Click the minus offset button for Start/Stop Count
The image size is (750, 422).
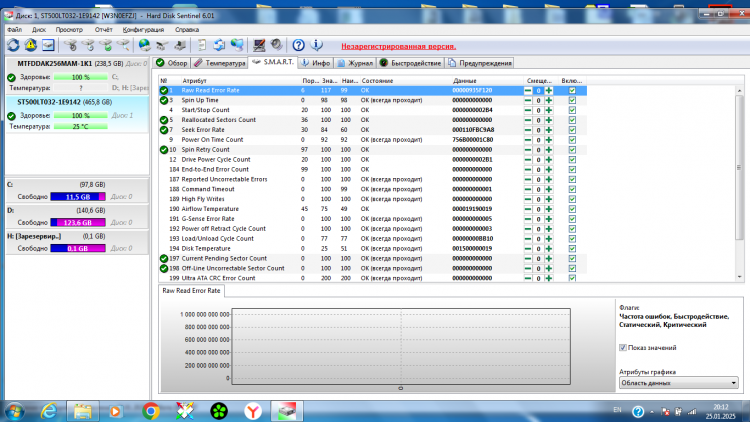(x=528, y=110)
